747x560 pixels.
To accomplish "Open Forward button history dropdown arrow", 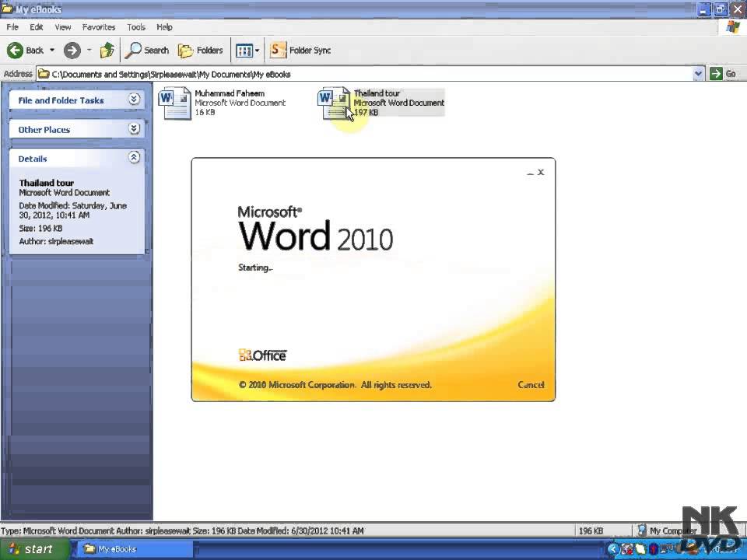I will coord(89,50).
